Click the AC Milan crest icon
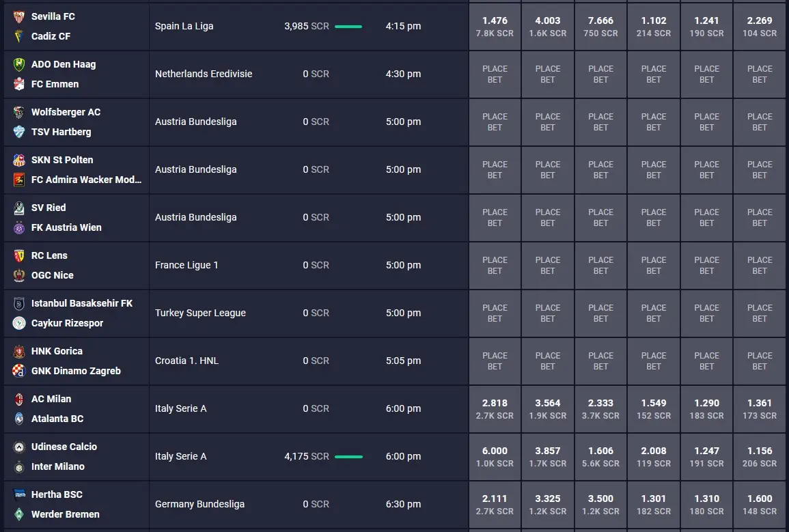This screenshot has width=789, height=532. (18, 399)
